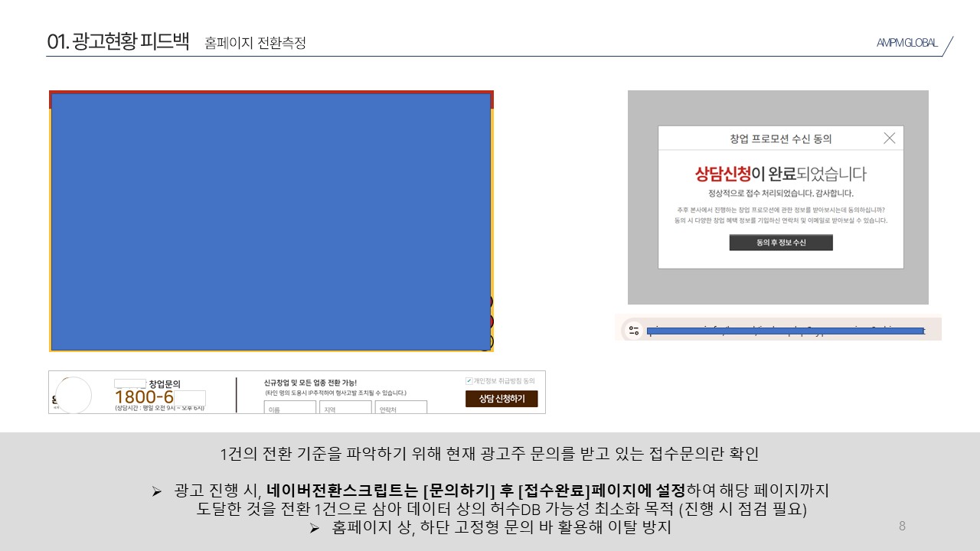Click the circular logo in the bottom banner
Screen dimensions: 980x551
(73, 395)
